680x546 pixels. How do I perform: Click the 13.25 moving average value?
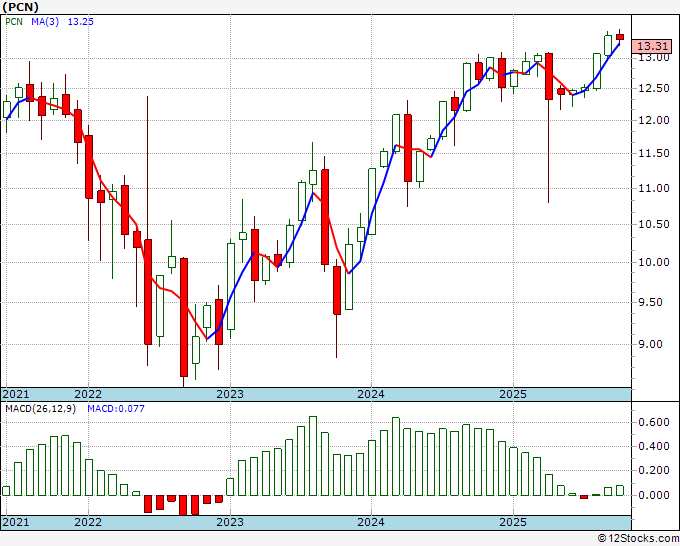(x=81, y=22)
